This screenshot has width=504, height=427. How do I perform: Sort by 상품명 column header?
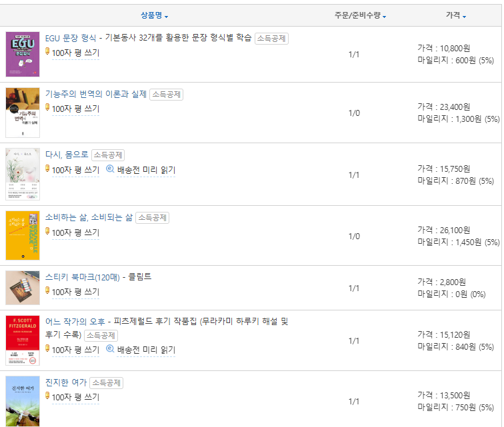tap(154, 15)
